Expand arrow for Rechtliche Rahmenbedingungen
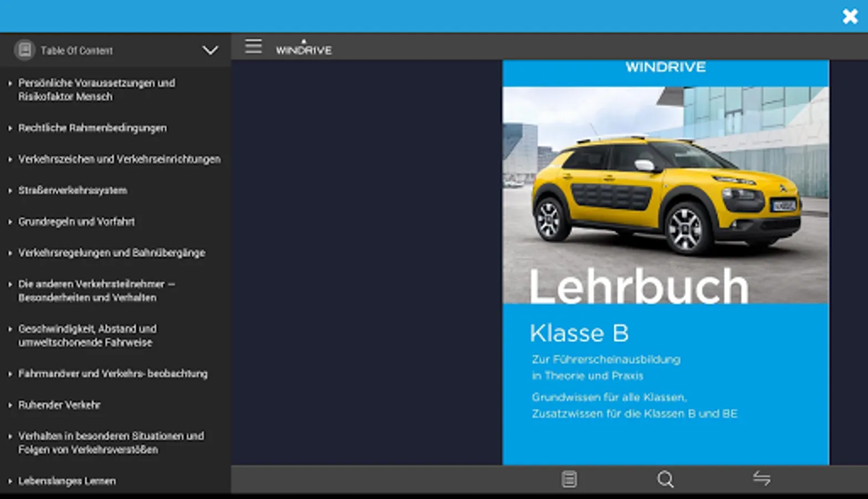Screen dimensions: 868x499 tap(10, 128)
